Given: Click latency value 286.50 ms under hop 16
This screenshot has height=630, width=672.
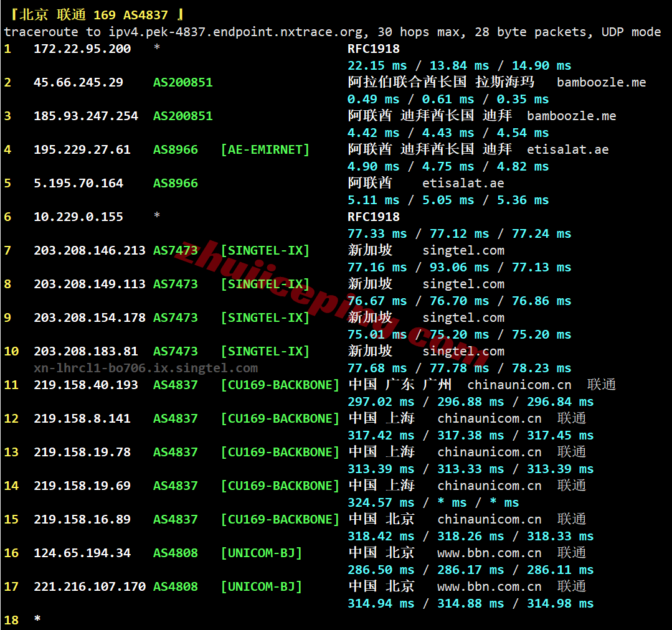Looking at the screenshot, I should point(381,570).
